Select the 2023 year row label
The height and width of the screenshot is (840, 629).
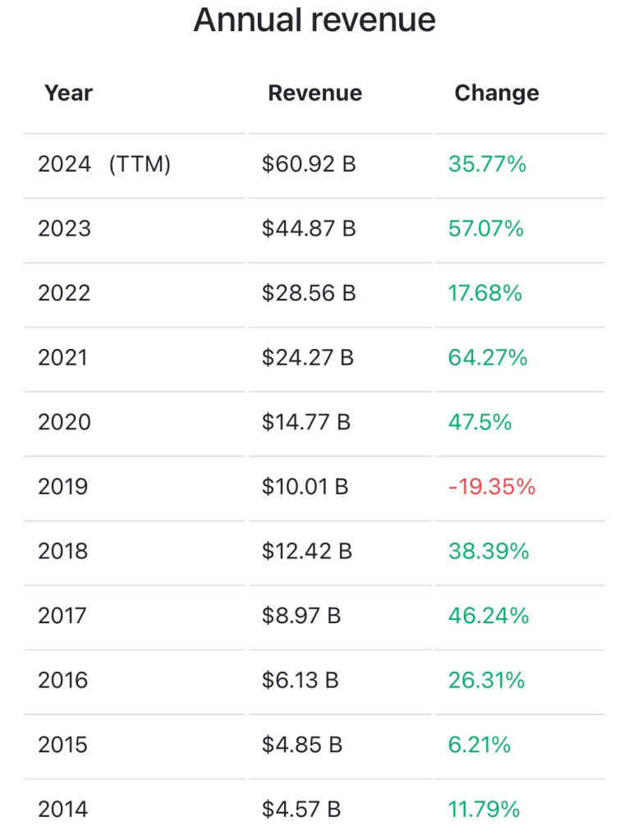pos(64,228)
